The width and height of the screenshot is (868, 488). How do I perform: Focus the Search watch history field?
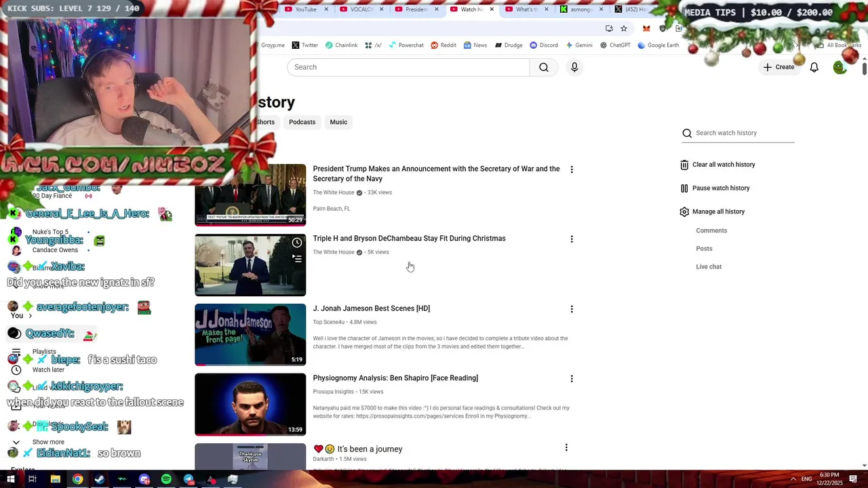point(738,133)
